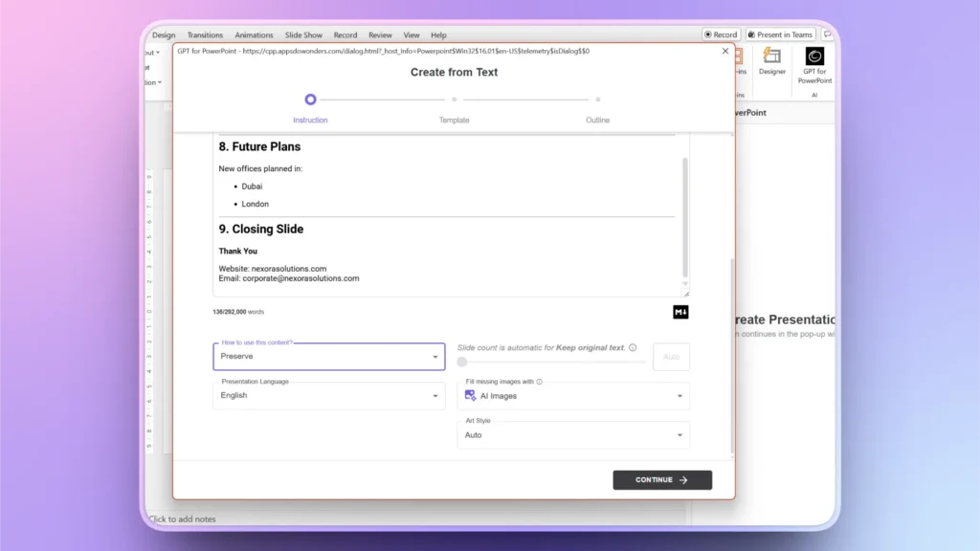Viewport: 980px width, 551px height.
Task: Click the text area resize handle
Action: [686, 294]
